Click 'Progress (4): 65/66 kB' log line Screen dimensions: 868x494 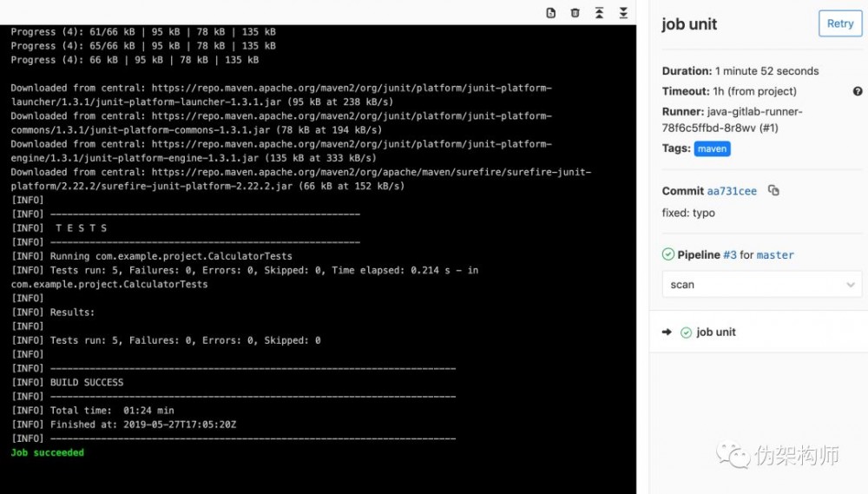pyautogui.click(x=143, y=45)
